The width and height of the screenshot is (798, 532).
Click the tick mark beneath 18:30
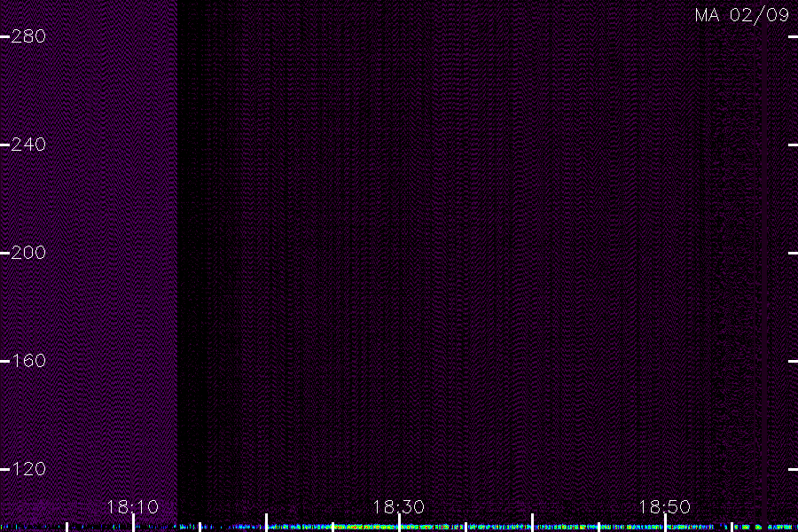point(400,523)
